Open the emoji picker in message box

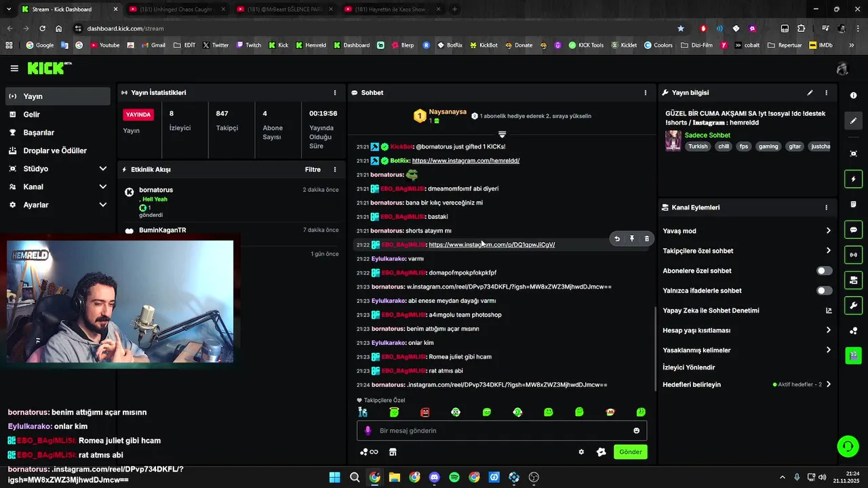[x=636, y=430]
